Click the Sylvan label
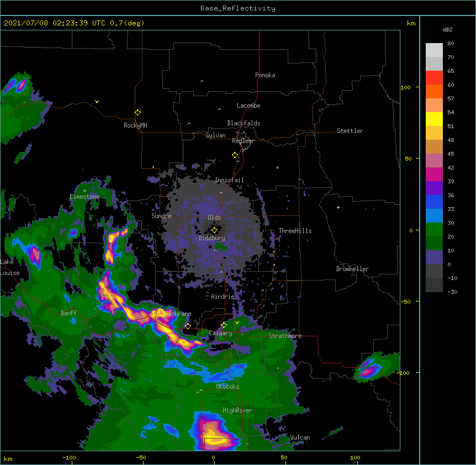Viewport: 476px width, 465px height. point(215,135)
